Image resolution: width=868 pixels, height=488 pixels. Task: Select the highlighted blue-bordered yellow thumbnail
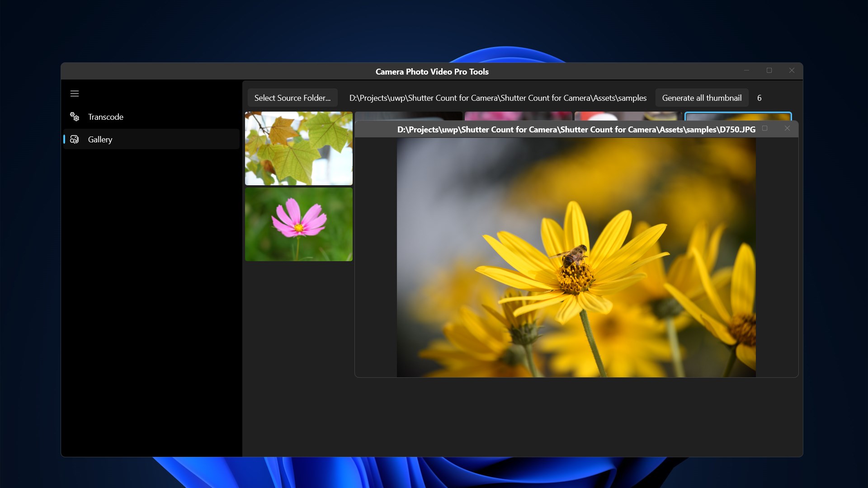pyautogui.click(x=738, y=116)
